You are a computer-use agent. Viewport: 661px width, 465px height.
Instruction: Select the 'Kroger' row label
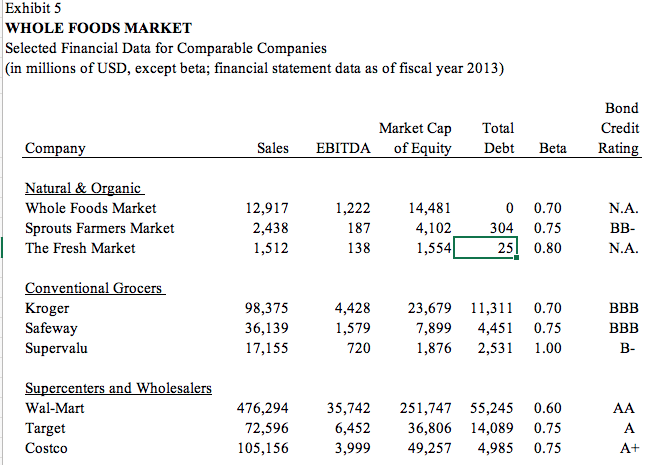point(47,308)
